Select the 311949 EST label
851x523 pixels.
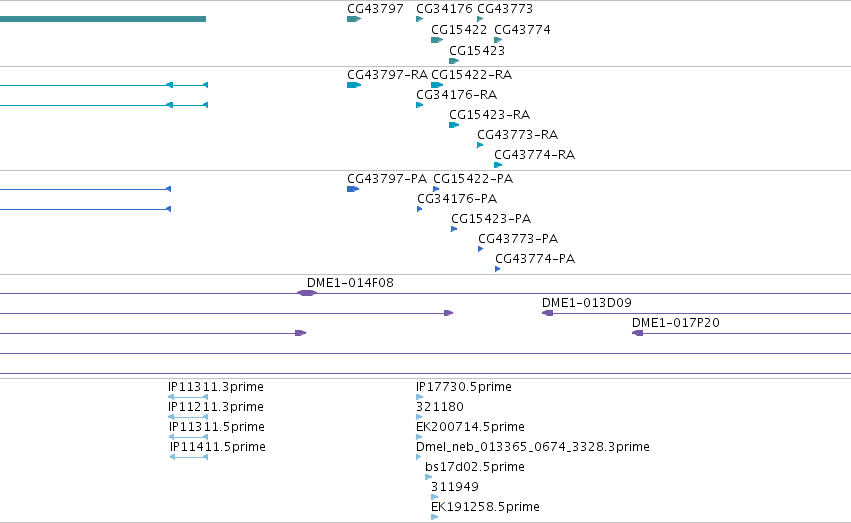[454, 487]
